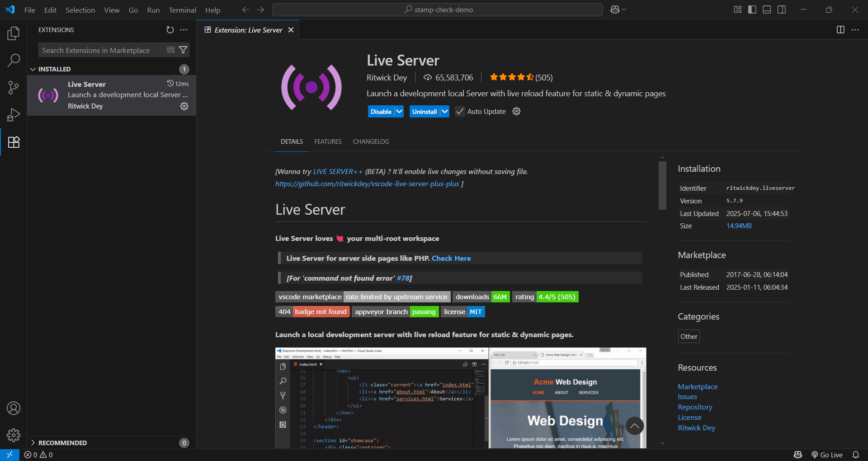The width and height of the screenshot is (868, 461).
Task: Clear extensions search results icon
Action: [x=170, y=50]
